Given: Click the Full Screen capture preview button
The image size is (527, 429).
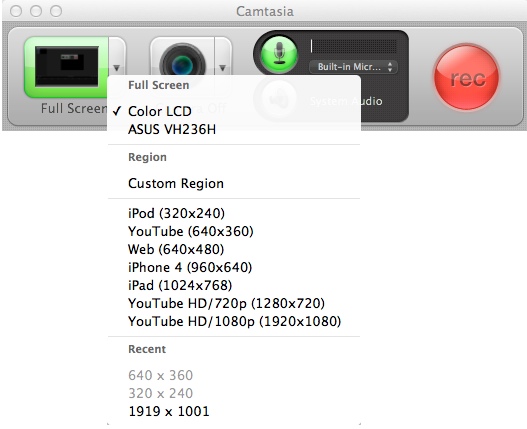Looking at the screenshot, I should (x=66, y=67).
